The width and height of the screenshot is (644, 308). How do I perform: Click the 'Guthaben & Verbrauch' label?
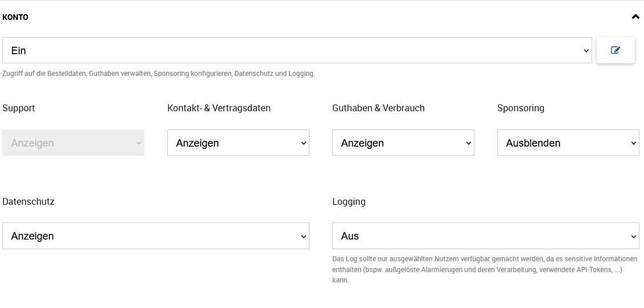pyautogui.click(x=379, y=108)
